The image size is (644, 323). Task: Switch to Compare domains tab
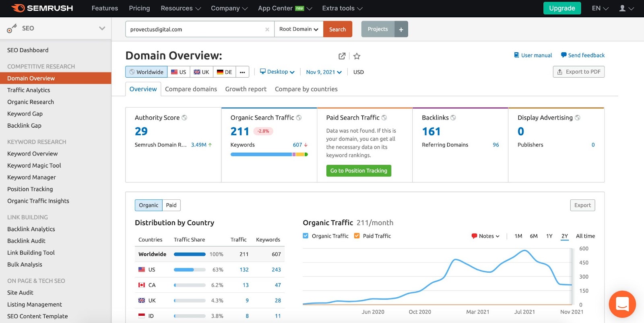(191, 89)
